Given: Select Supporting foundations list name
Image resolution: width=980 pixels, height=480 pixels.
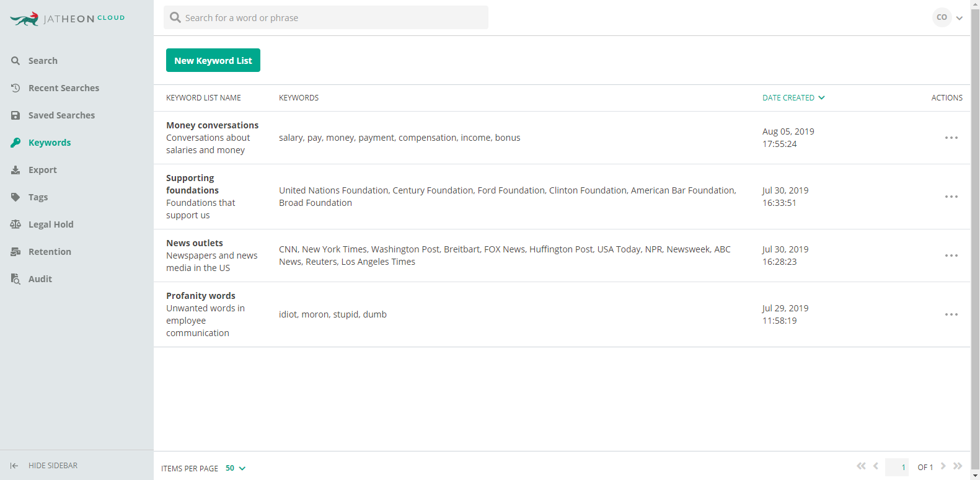Looking at the screenshot, I should pos(192,184).
